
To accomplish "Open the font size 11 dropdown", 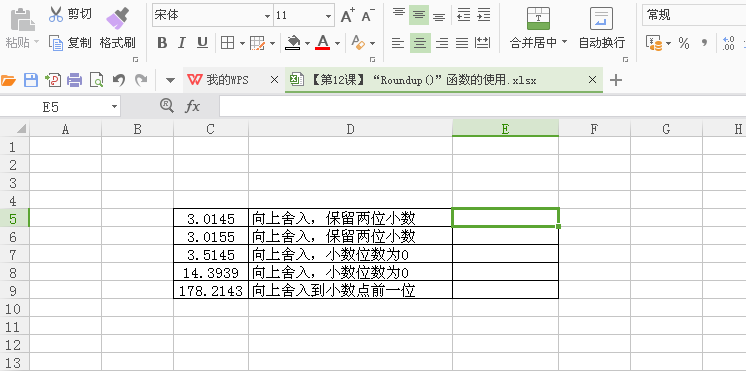I will coord(328,17).
